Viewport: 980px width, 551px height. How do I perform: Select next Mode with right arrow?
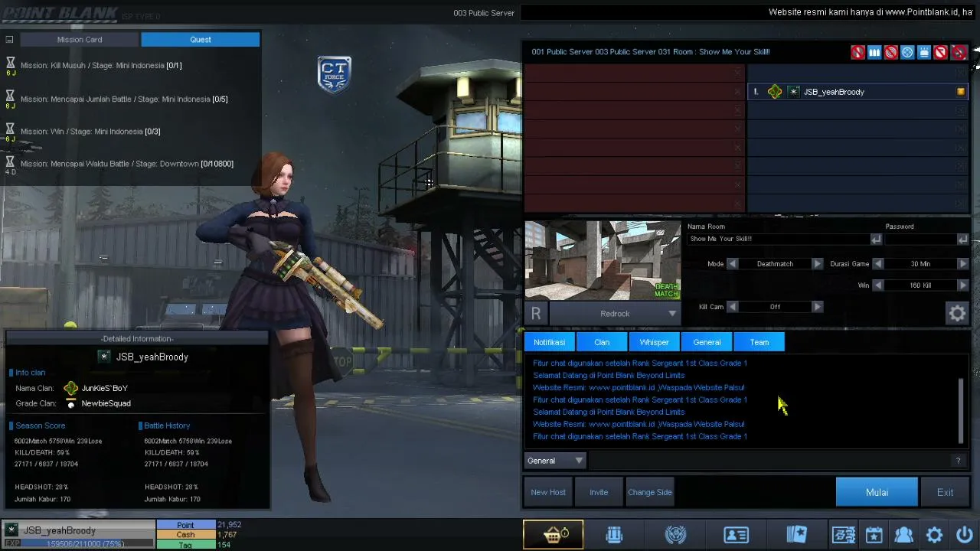[x=817, y=264]
